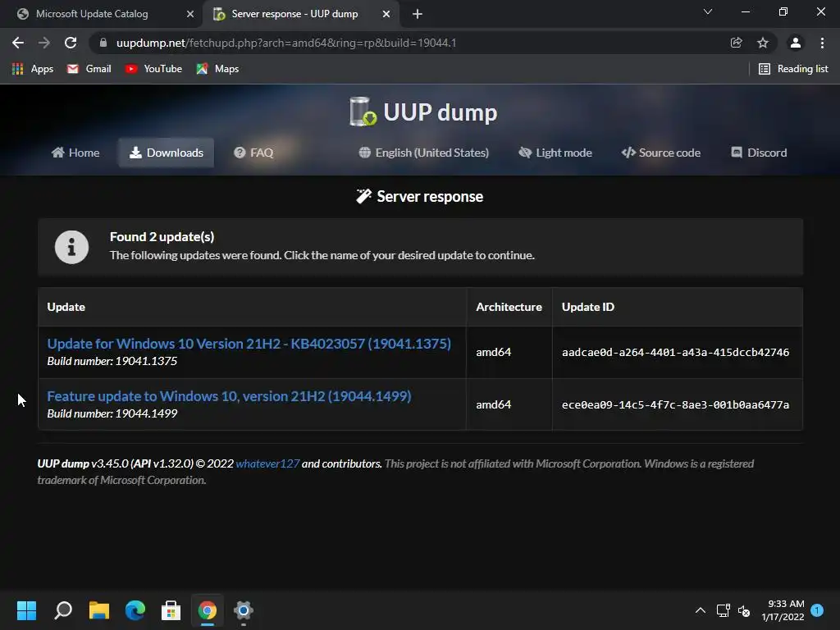840x630 pixels.
Task: Launch Microsoft Edge from taskbar
Action: tap(135, 610)
